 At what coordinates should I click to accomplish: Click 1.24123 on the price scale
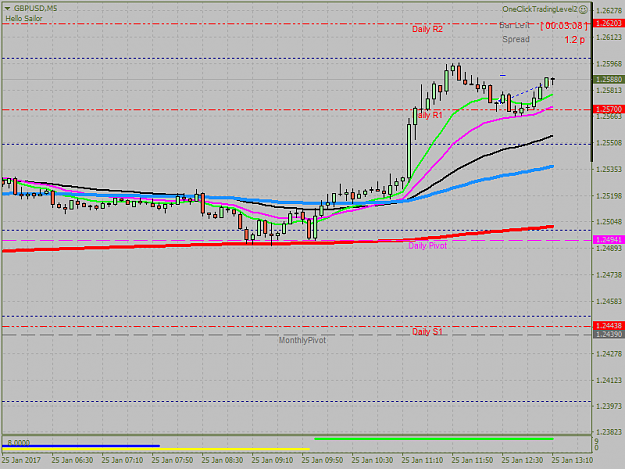[609, 380]
